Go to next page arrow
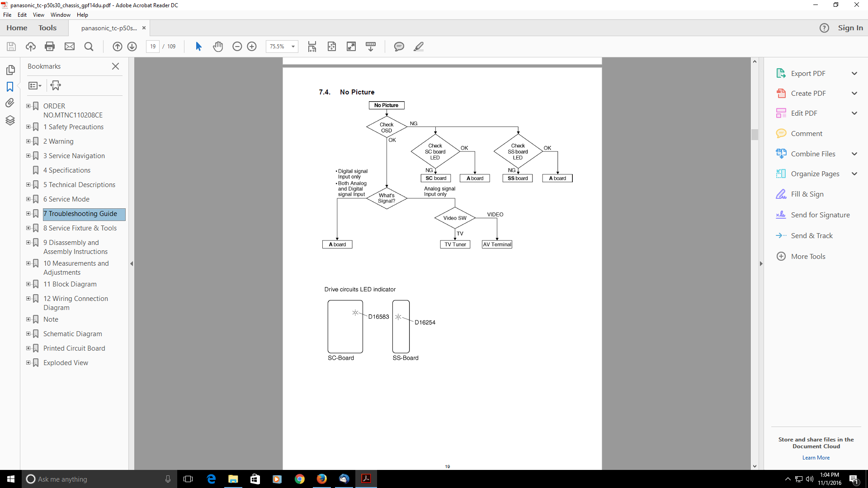The width and height of the screenshot is (868, 488). 132,47
